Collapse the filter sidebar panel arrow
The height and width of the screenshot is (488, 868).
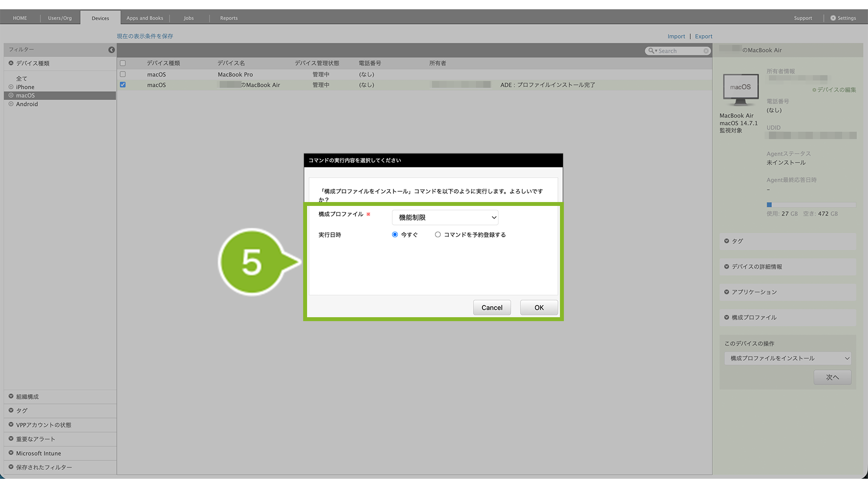(111, 50)
